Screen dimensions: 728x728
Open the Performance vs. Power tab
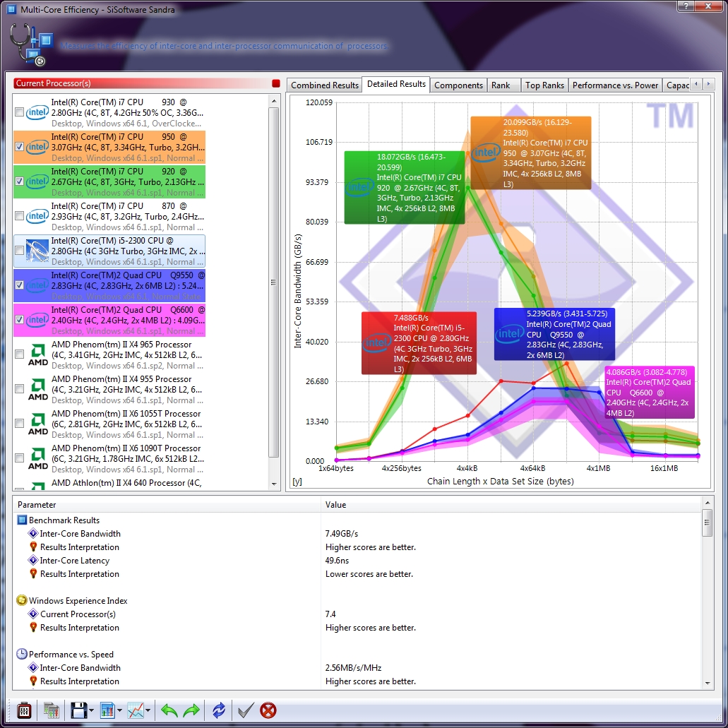(615, 85)
